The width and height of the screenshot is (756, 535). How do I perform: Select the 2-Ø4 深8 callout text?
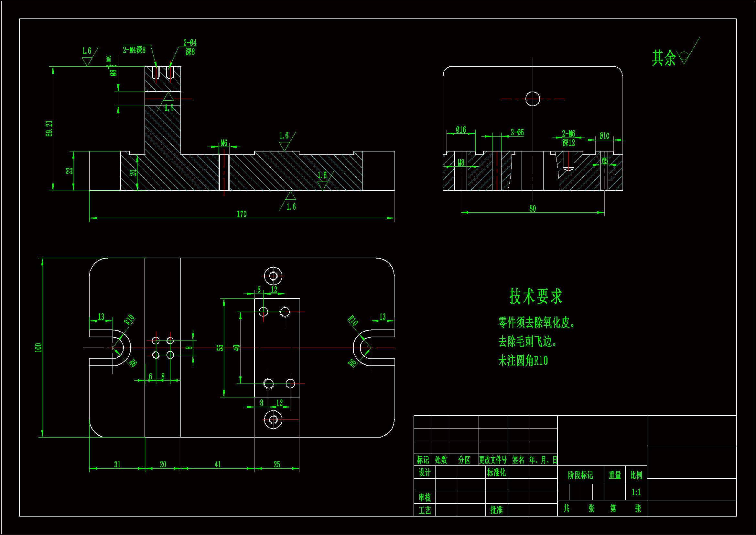coord(190,47)
